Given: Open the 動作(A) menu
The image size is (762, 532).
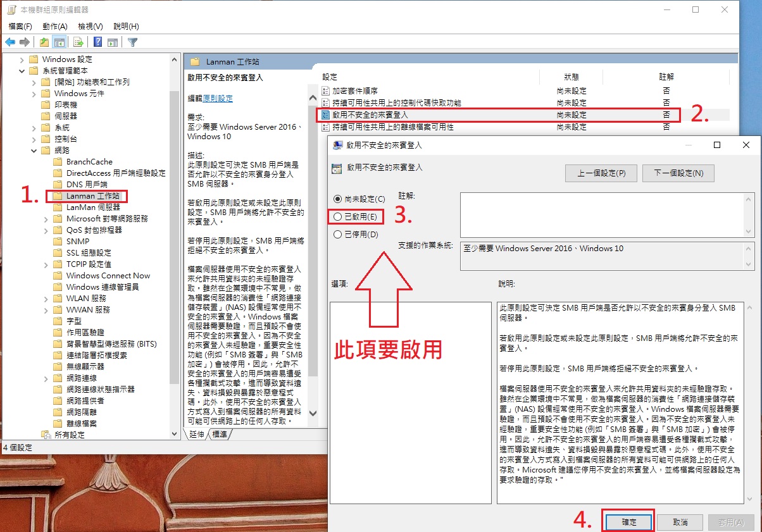Looking at the screenshot, I should (x=55, y=26).
